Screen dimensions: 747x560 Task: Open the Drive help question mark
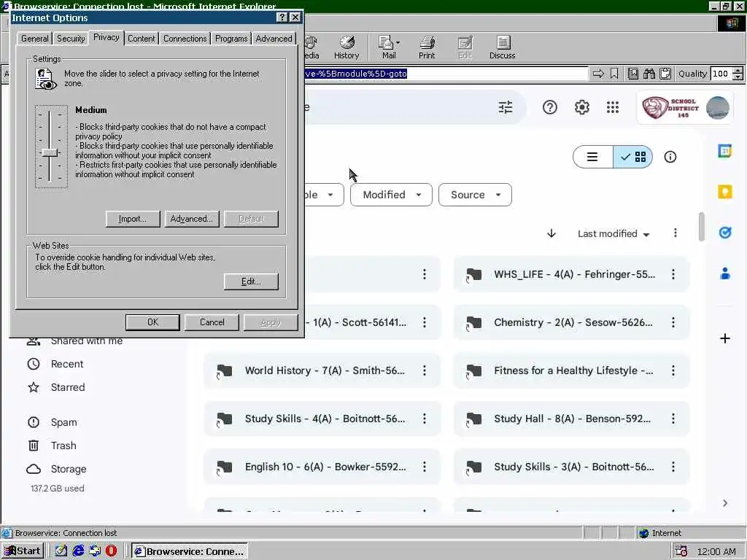550,107
